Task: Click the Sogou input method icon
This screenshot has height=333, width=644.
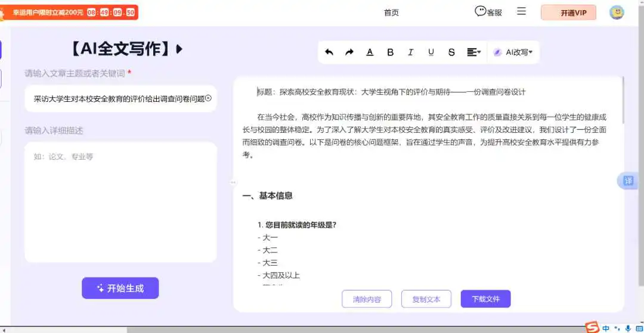Action: pos(592,328)
